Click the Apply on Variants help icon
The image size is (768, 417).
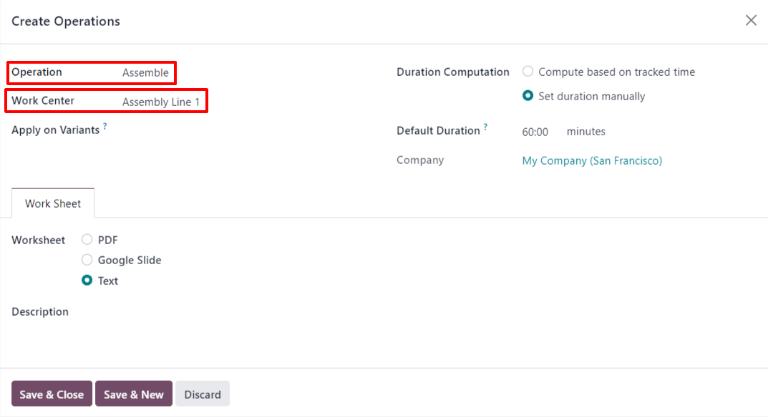tap(105, 127)
